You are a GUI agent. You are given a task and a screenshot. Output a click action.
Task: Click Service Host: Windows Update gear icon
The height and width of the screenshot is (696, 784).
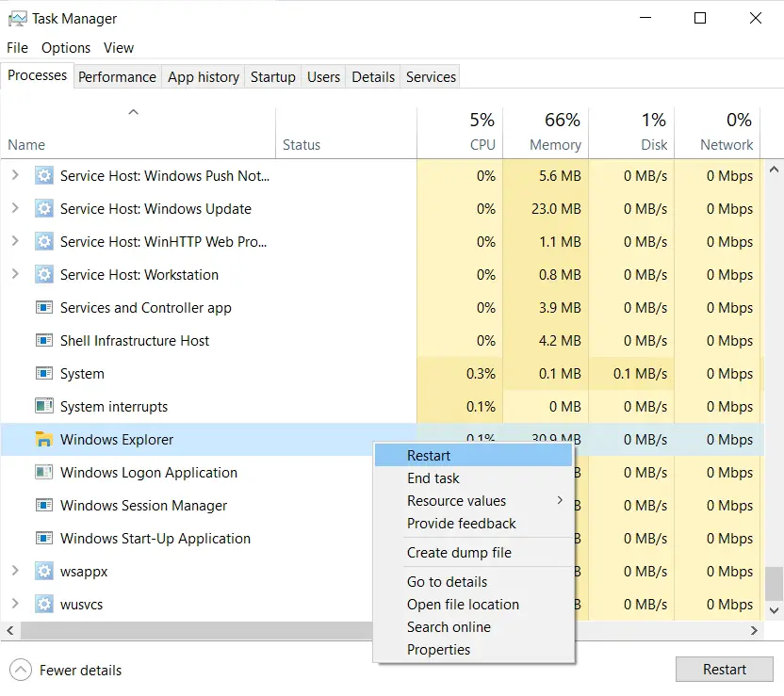[x=44, y=209]
